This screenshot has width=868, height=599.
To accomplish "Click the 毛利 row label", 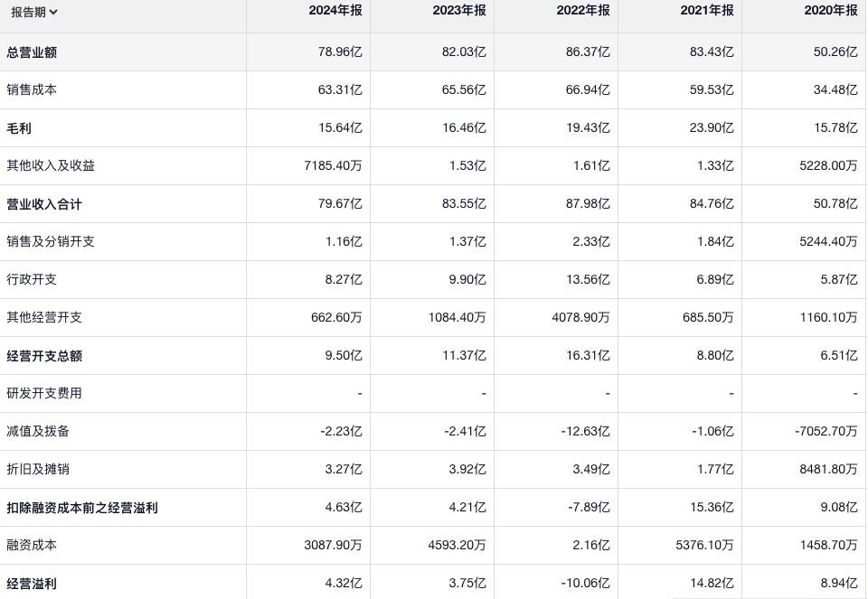I will tap(19, 128).
